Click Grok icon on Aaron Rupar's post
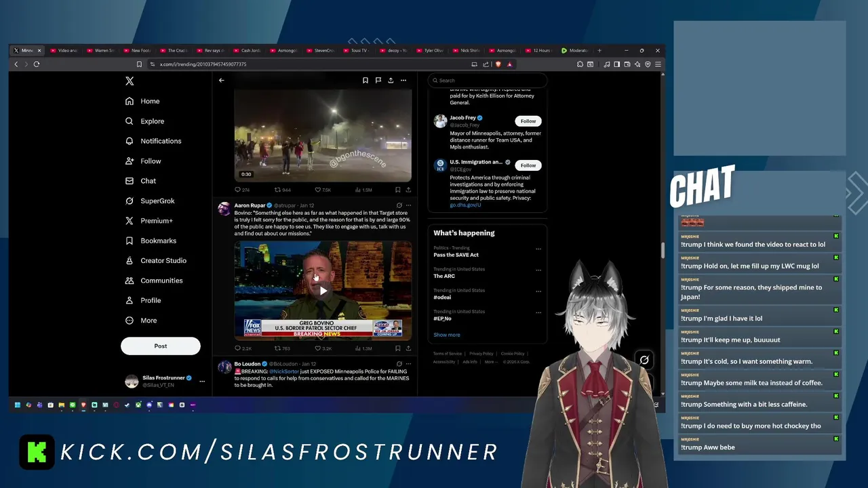Image resolution: width=868 pixels, height=488 pixels. pos(399,205)
